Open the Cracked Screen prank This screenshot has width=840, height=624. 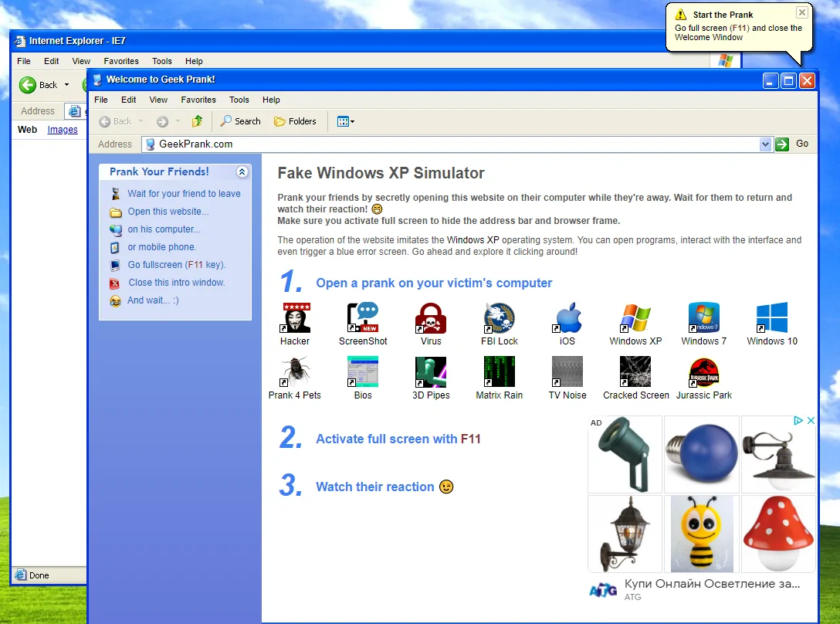(636, 378)
